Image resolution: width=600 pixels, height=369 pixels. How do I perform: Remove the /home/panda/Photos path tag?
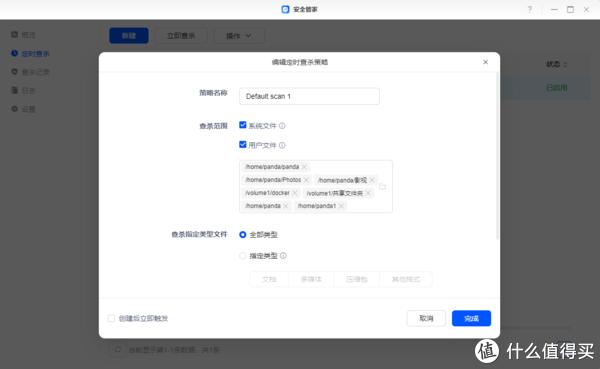coord(306,180)
